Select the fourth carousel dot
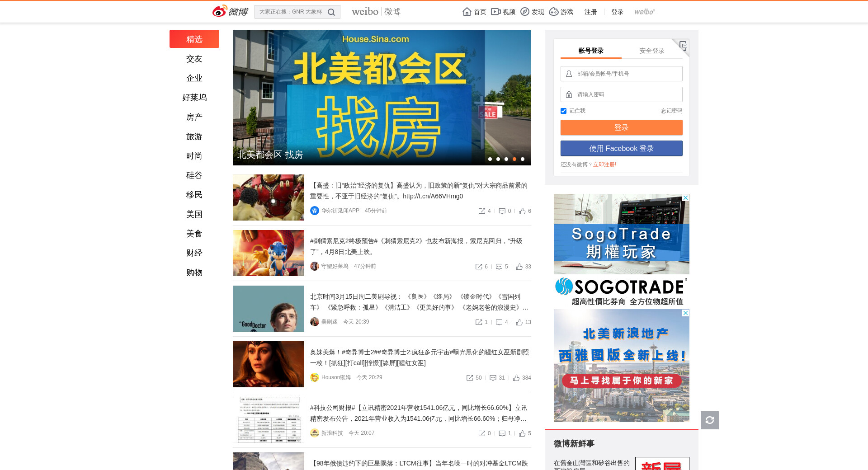This screenshot has height=470, width=868. click(514, 159)
